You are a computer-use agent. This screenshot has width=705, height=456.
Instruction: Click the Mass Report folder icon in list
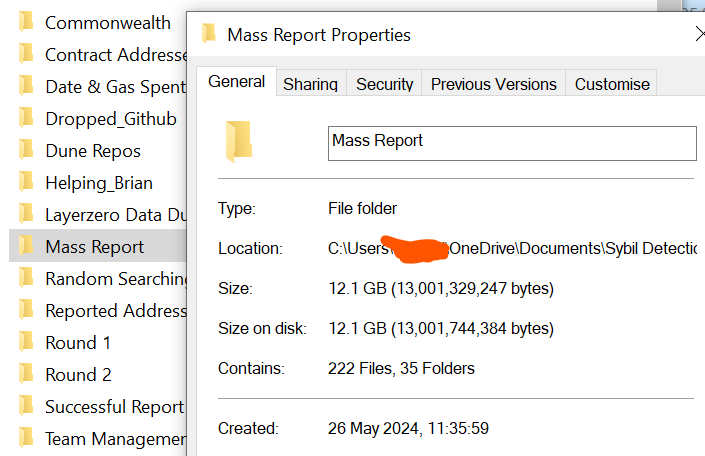[26, 246]
